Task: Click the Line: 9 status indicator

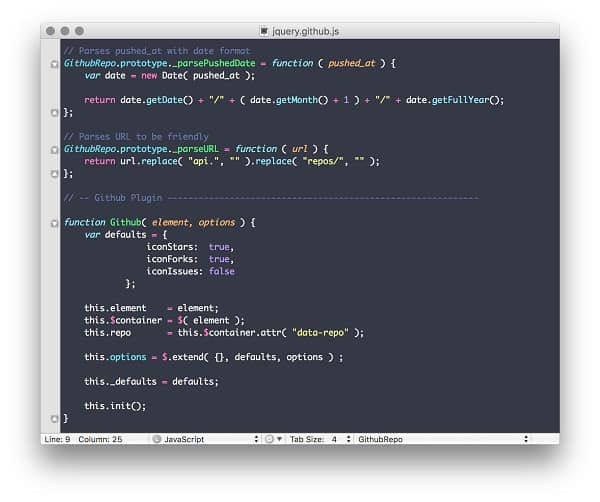Action: point(57,439)
